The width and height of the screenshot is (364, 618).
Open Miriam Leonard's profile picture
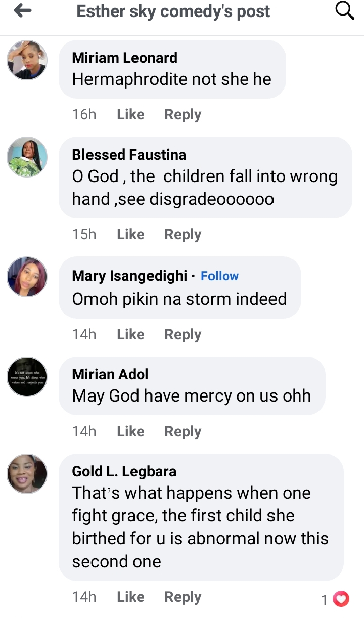pos(27,60)
